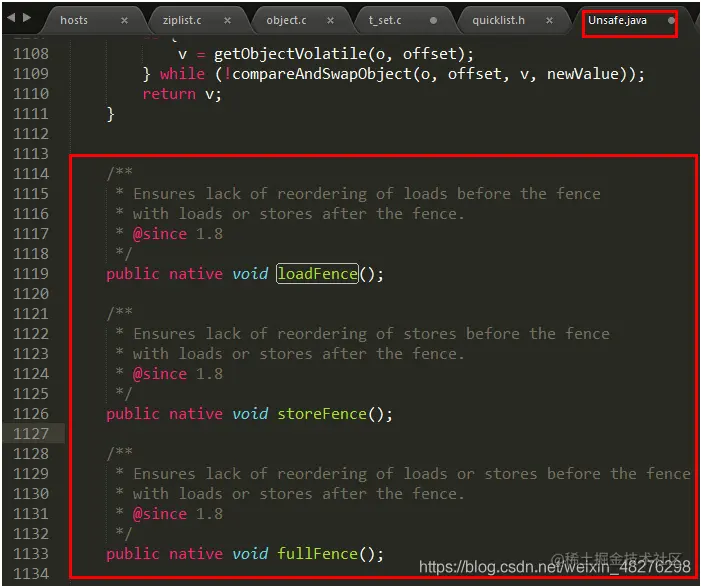Click 'native' keyword before storeFence

(196, 413)
